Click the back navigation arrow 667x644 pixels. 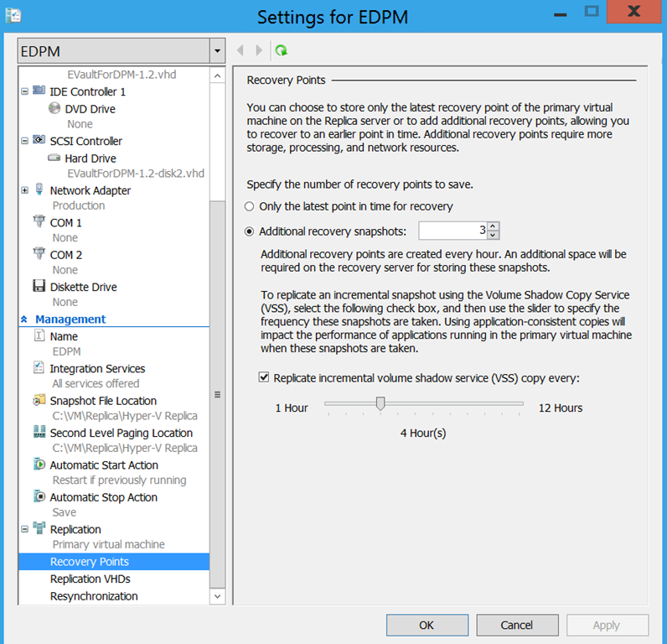point(240,50)
